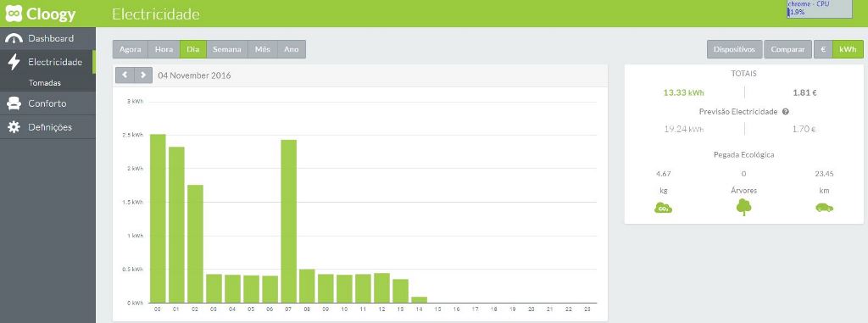Screen dimensions: 868x323
Task: Click the CO2 cloud icon
Action: coord(663,209)
